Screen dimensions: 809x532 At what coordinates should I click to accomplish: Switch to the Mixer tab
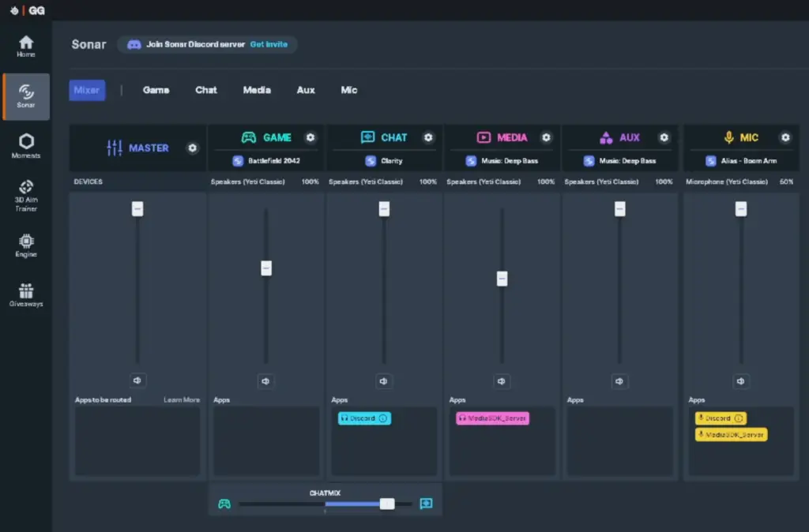87,90
